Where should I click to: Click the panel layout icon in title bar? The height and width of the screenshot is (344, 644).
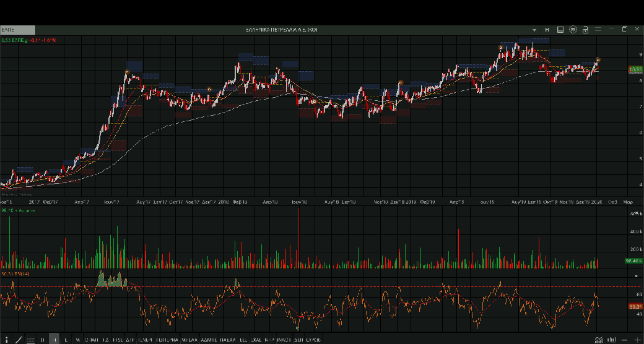560,29
